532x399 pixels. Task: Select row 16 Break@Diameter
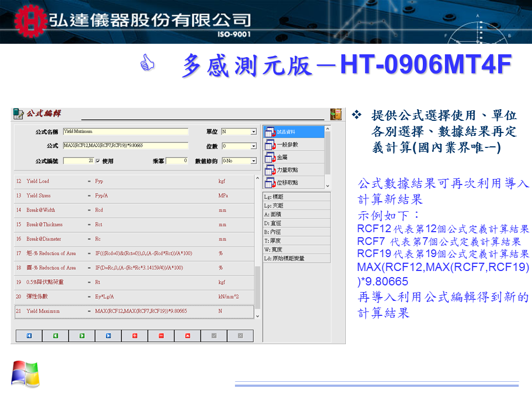(134, 239)
